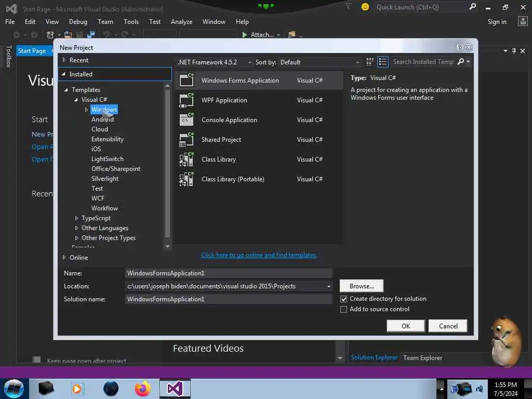Click the New Project toolbar icon
Viewport: 532px width, 399px height.
(50, 35)
